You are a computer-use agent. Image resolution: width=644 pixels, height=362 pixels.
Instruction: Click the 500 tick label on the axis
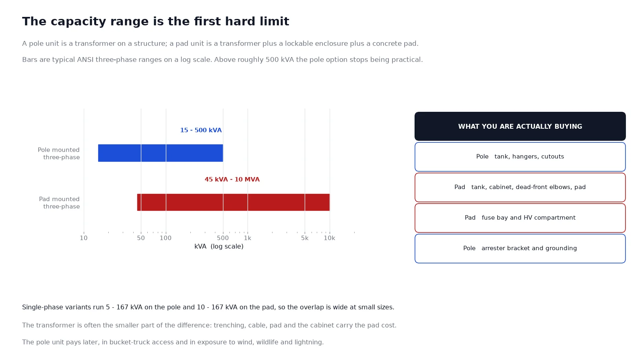pos(223,238)
